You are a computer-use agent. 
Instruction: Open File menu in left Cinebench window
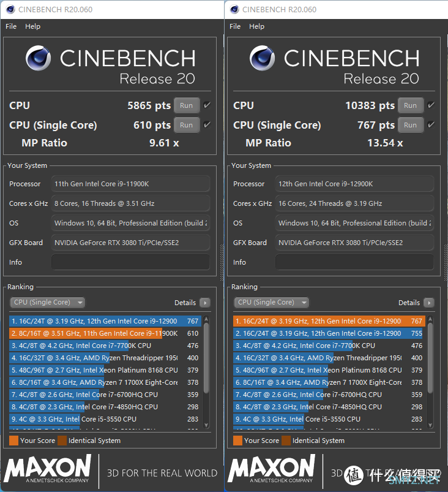(11, 26)
